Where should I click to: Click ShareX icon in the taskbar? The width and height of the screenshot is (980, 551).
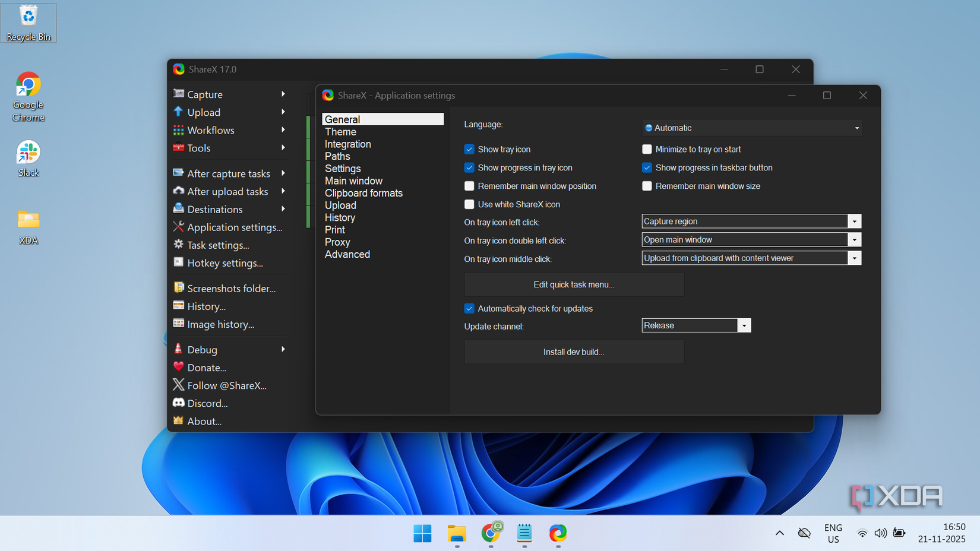click(x=558, y=533)
